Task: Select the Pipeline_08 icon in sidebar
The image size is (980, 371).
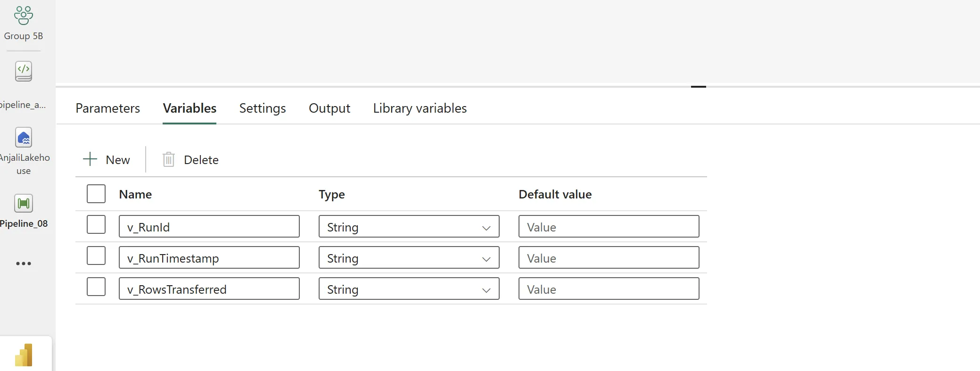Action: (24, 204)
